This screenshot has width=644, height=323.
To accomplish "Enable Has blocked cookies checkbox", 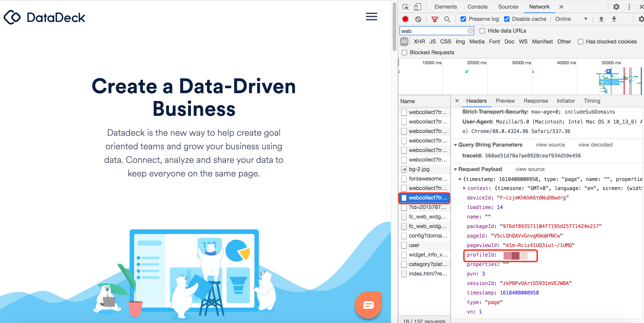I will pos(581,42).
